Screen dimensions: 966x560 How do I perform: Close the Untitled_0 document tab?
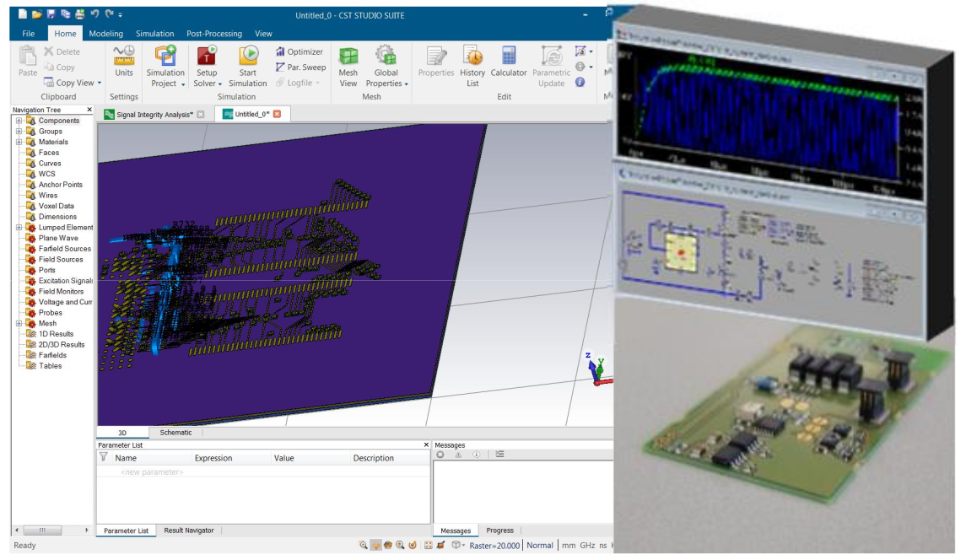click(278, 114)
